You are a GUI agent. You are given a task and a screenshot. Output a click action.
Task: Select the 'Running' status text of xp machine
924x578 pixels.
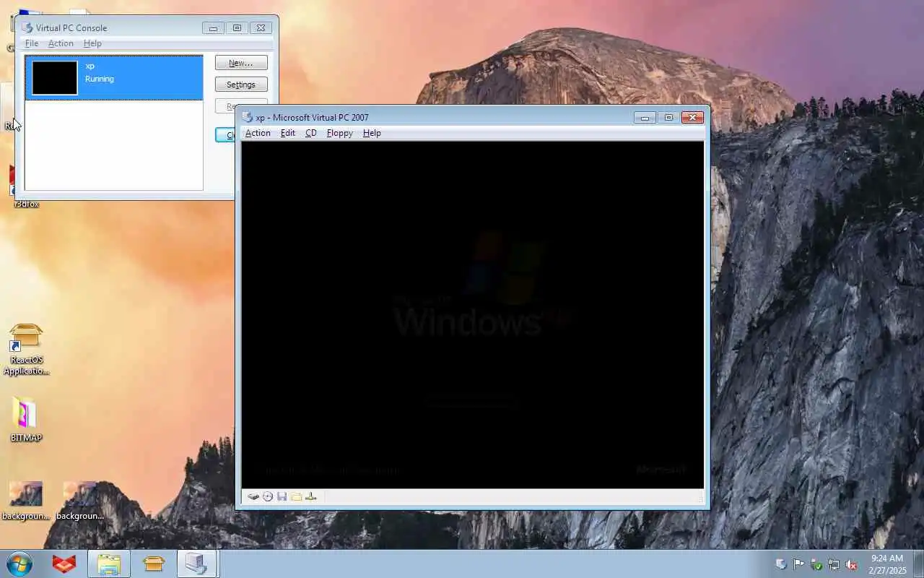coord(100,79)
